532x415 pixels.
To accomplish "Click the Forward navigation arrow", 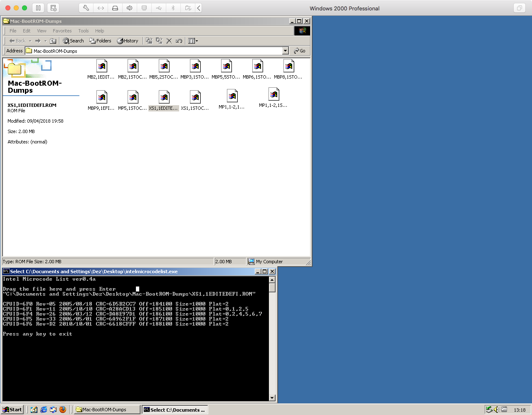I will coord(38,41).
